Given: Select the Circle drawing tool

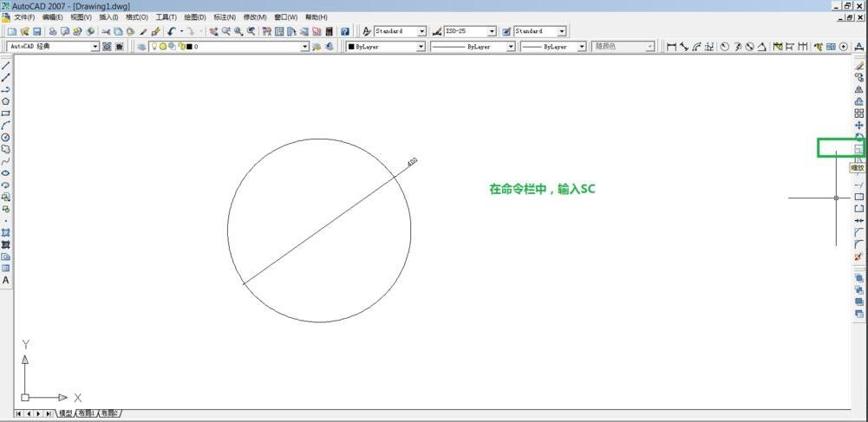Looking at the screenshot, I should pos(5,137).
